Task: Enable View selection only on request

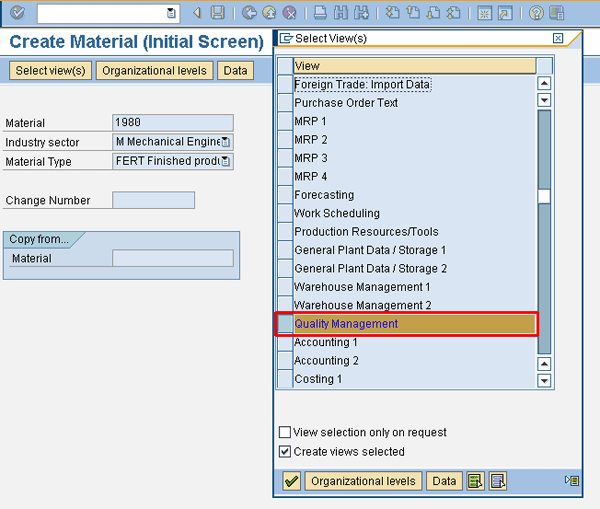Action: tap(285, 433)
